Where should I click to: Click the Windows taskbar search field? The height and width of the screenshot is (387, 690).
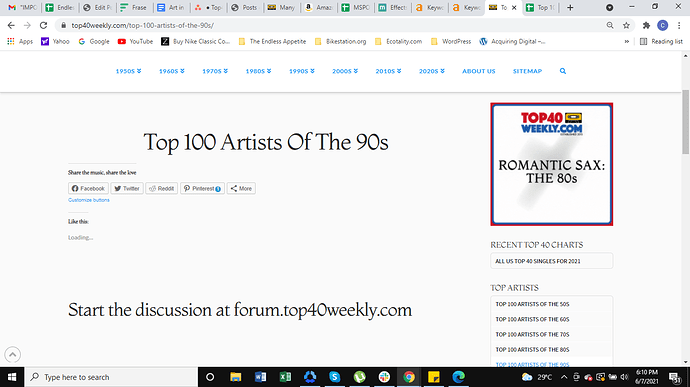tap(112, 377)
